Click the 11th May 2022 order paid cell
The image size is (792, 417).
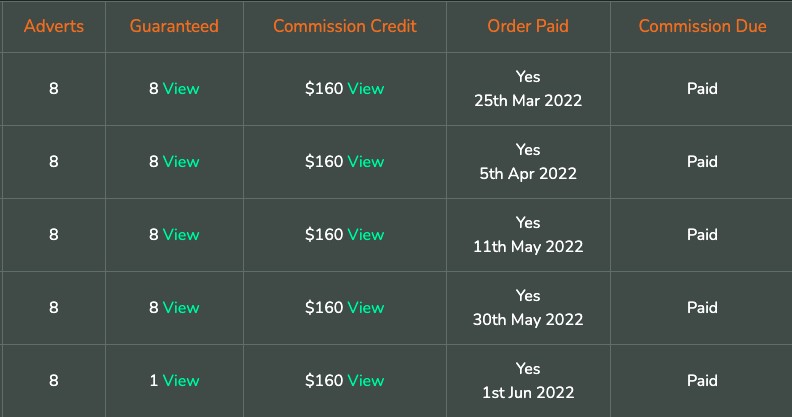(528, 235)
